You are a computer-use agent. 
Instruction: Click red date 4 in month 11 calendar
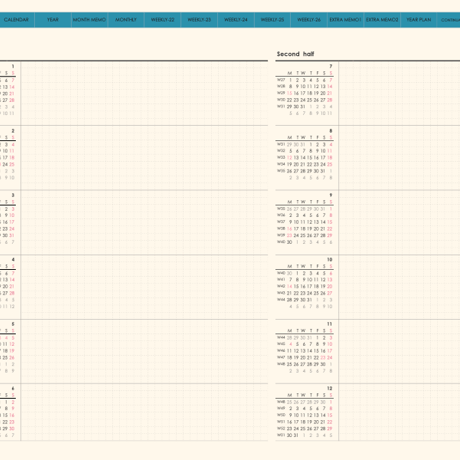(x=291, y=344)
